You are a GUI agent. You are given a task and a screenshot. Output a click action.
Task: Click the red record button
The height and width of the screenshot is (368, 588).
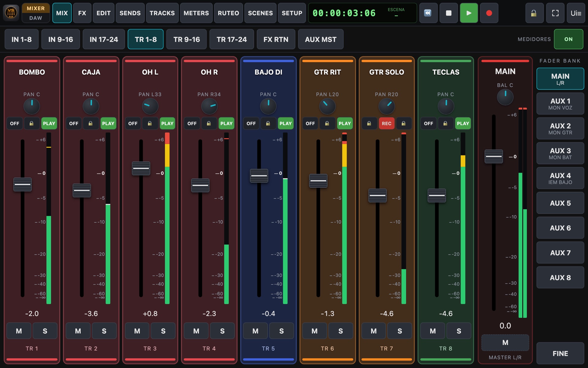coord(489,13)
